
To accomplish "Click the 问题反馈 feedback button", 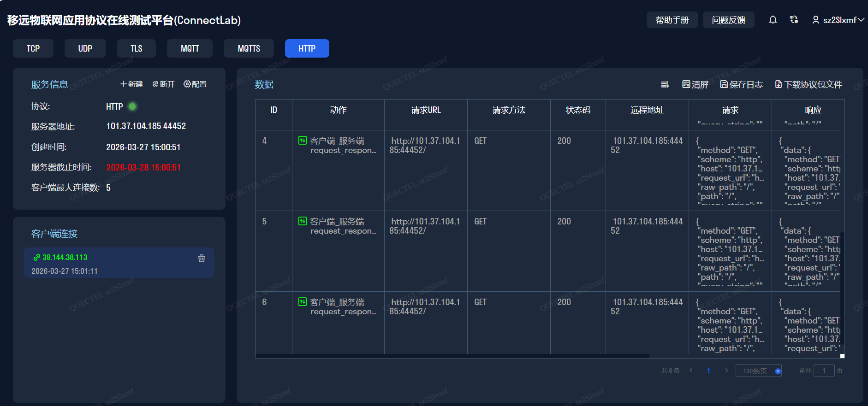I will [728, 20].
